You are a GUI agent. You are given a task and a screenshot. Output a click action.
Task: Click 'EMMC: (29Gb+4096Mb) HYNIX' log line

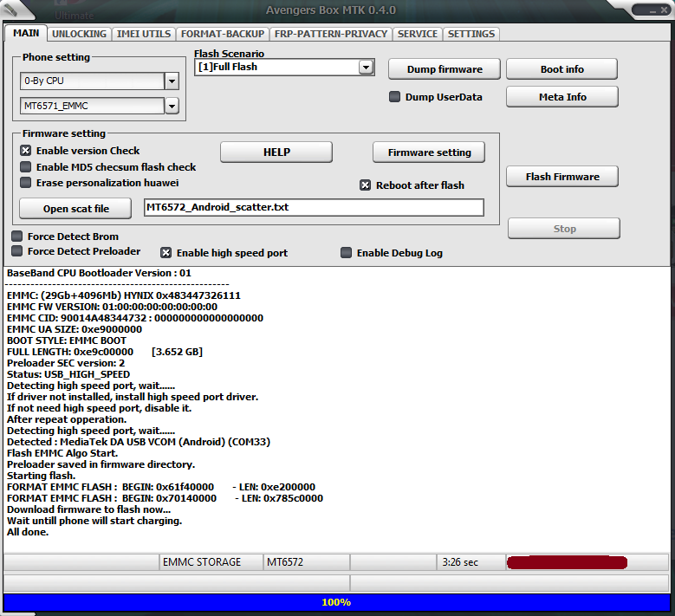[x=124, y=295]
